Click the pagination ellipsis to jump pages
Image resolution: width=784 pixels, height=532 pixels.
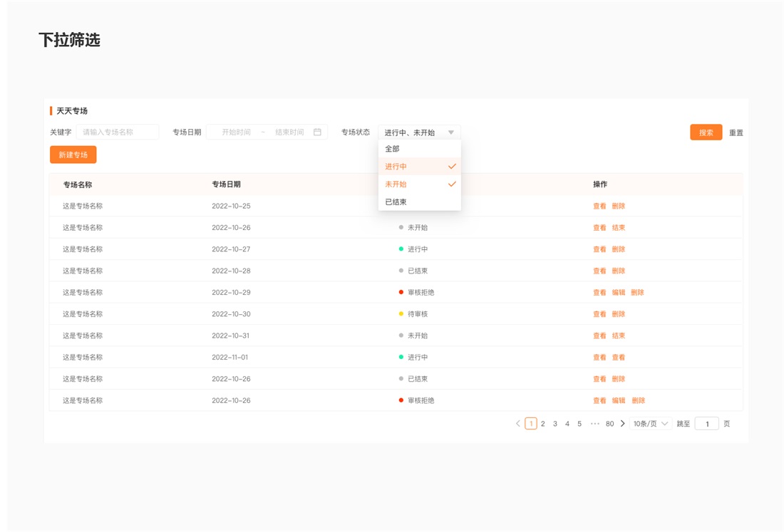click(x=594, y=424)
